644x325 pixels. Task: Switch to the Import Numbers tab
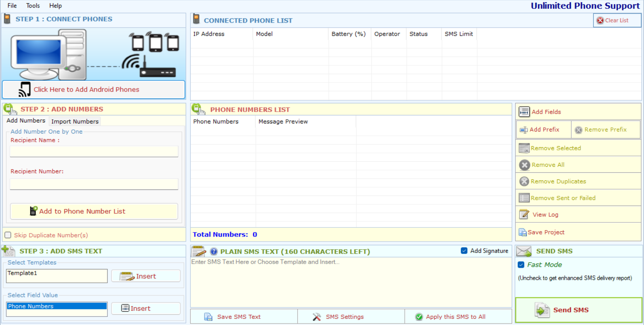[x=75, y=121]
